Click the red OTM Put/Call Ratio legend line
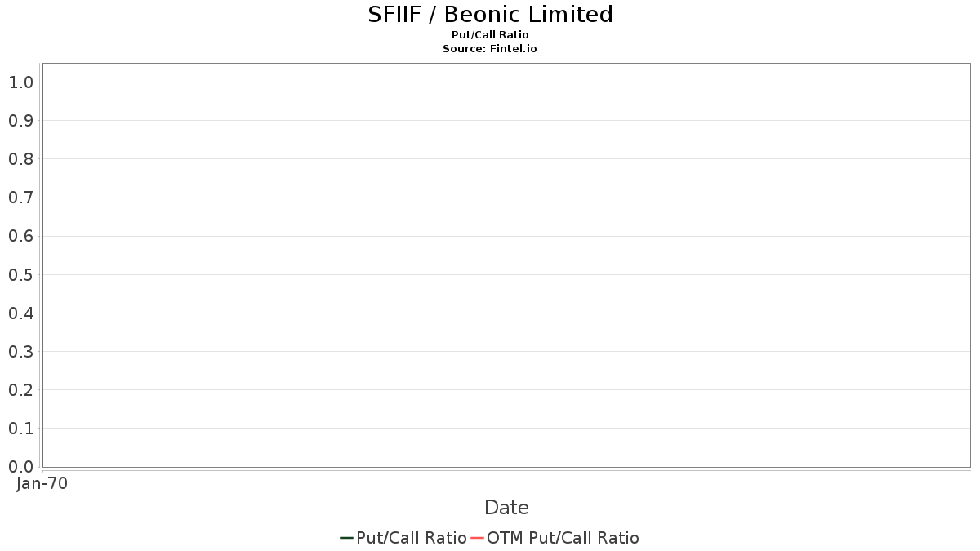 pyautogui.click(x=478, y=538)
